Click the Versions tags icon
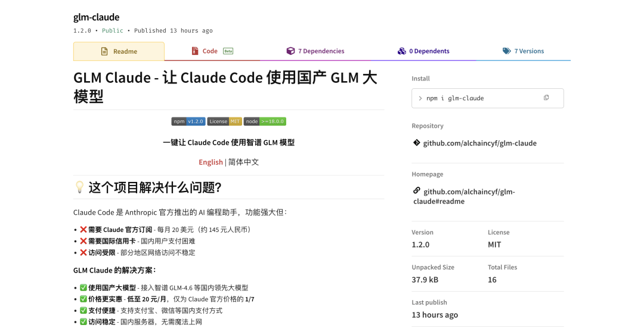This screenshot has width=644, height=331. pos(506,51)
